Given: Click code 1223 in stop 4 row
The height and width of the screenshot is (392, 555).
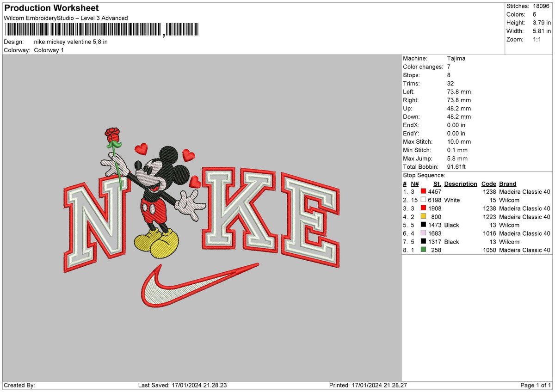Looking at the screenshot, I should pos(489,217).
